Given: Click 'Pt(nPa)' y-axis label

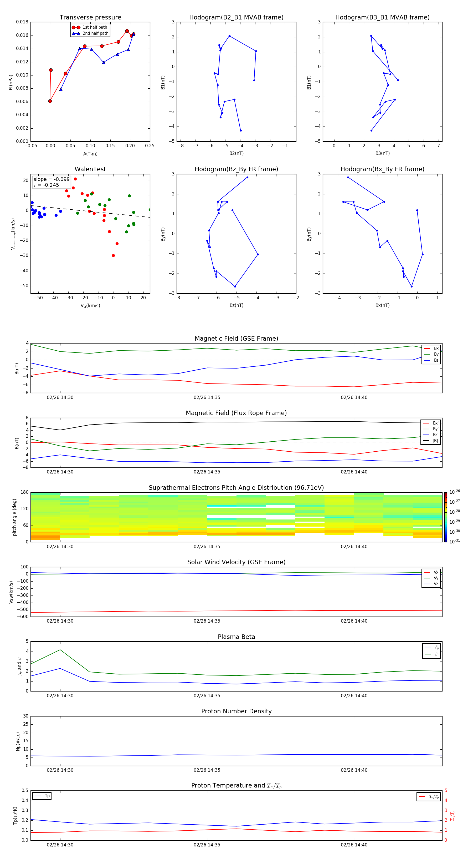Looking at the screenshot, I should pos(11,82).
